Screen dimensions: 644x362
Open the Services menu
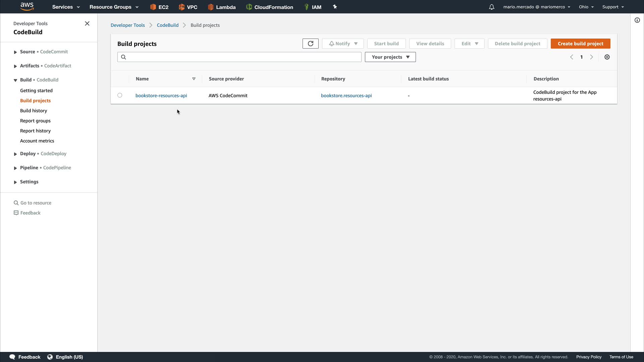point(66,7)
